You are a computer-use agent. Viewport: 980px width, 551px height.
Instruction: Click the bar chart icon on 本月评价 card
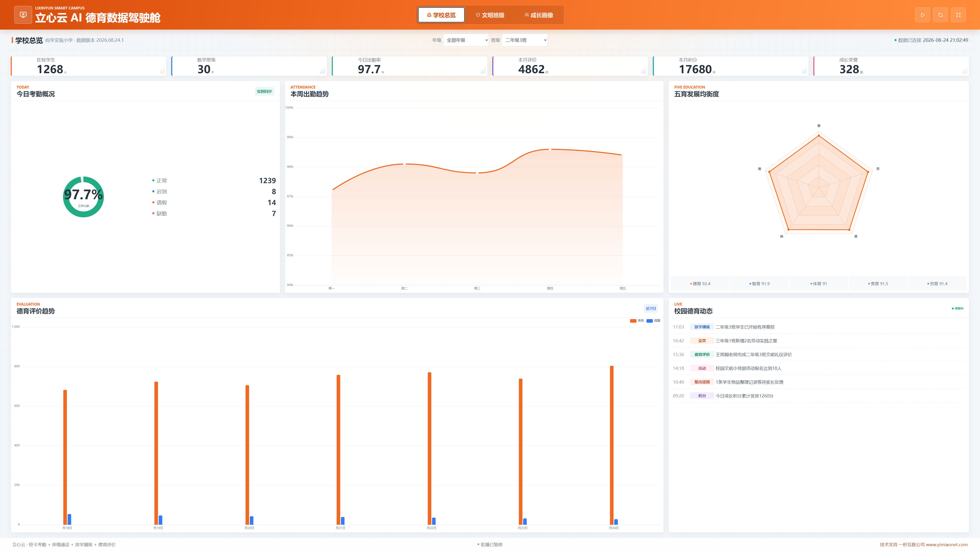pyautogui.click(x=644, y=71)
